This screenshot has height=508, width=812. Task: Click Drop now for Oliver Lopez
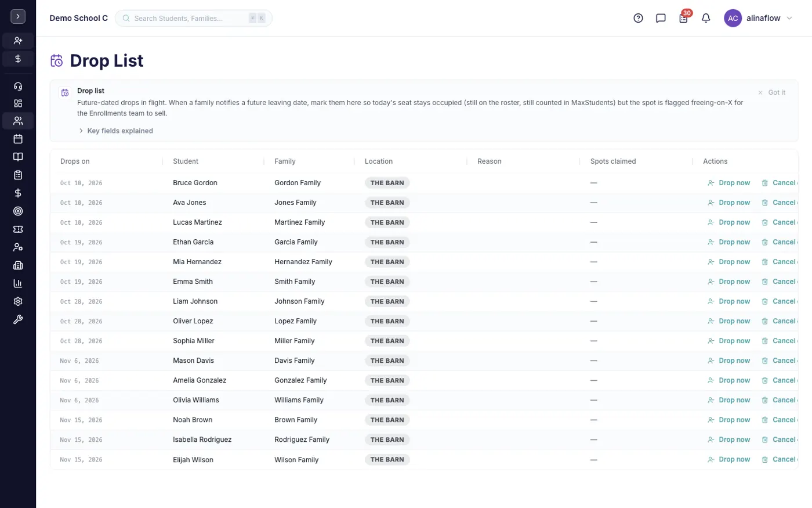pyautogui.click(x=728, y=321)
